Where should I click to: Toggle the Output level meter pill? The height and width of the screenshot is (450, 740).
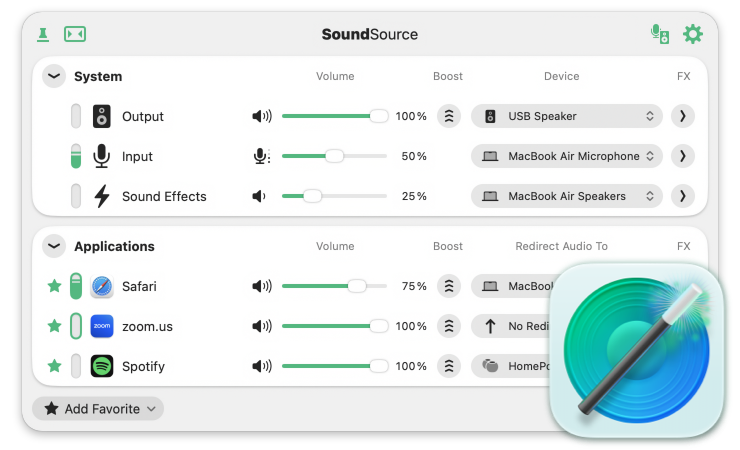[76, 116]
